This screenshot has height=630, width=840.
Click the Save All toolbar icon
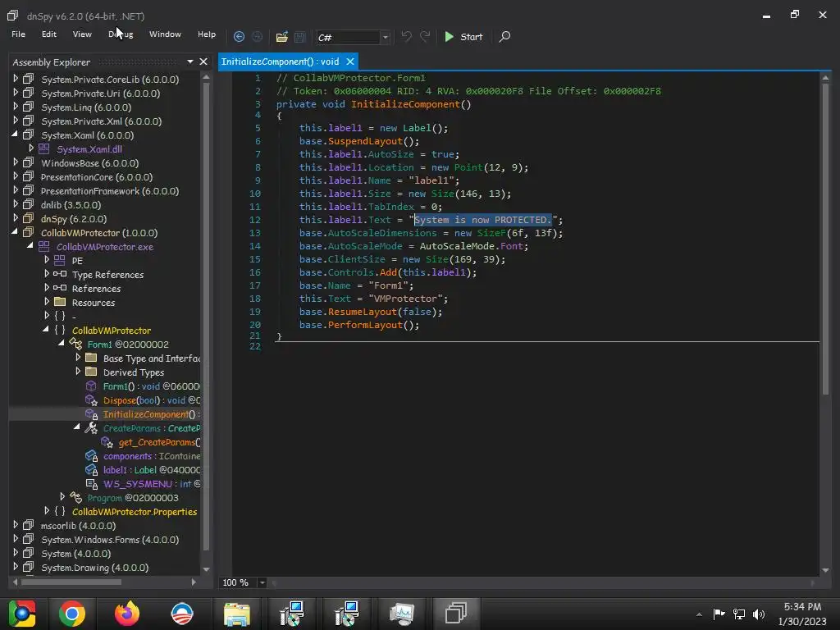pos(300,36)
